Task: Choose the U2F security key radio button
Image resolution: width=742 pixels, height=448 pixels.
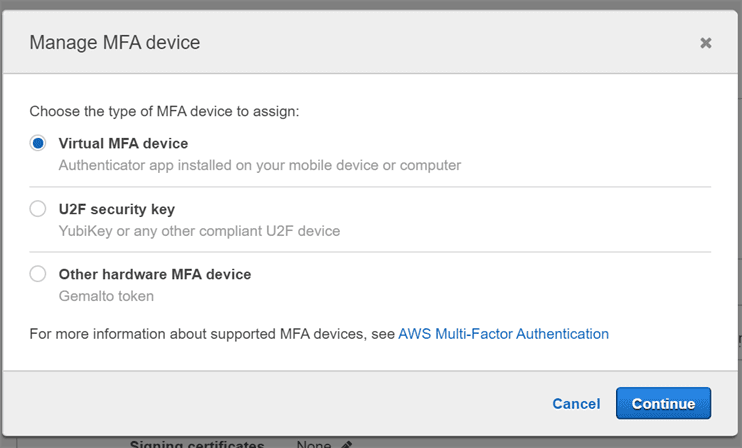Action: coord(38,209)
